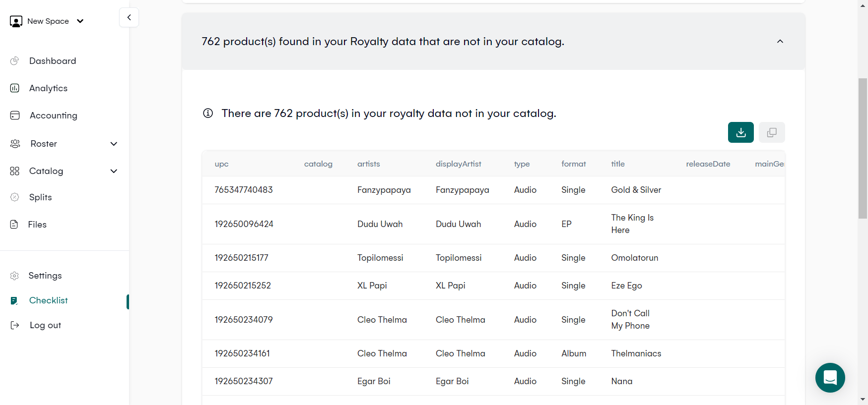This screenshot has height=405, width=868.
Task: Click the Accounting card icon
Action: (x=15, y=116)
